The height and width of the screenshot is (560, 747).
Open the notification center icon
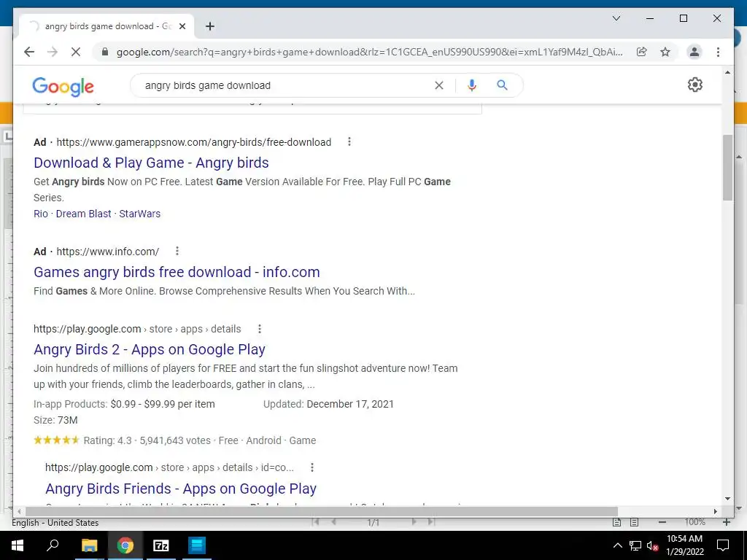click(x=723, y=545)
